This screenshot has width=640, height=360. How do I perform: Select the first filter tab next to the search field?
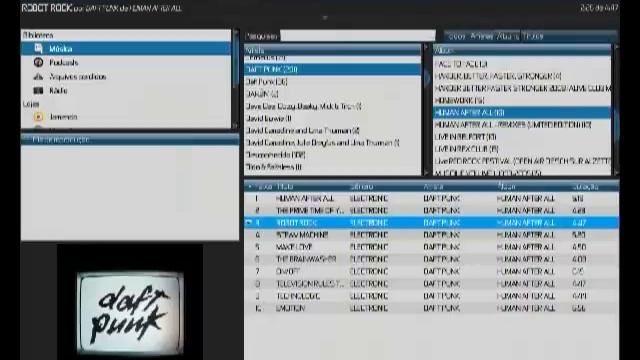[x=456, y=36]
